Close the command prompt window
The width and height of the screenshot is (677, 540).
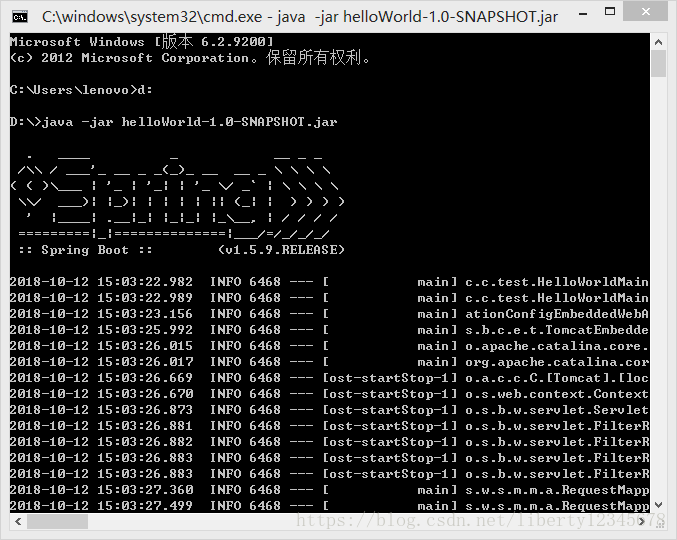pyautogui.click(x=645, y=12)
